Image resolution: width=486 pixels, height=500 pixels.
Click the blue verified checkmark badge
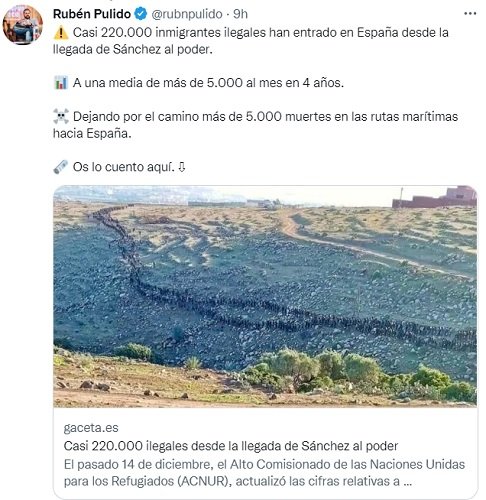(141, 14)
